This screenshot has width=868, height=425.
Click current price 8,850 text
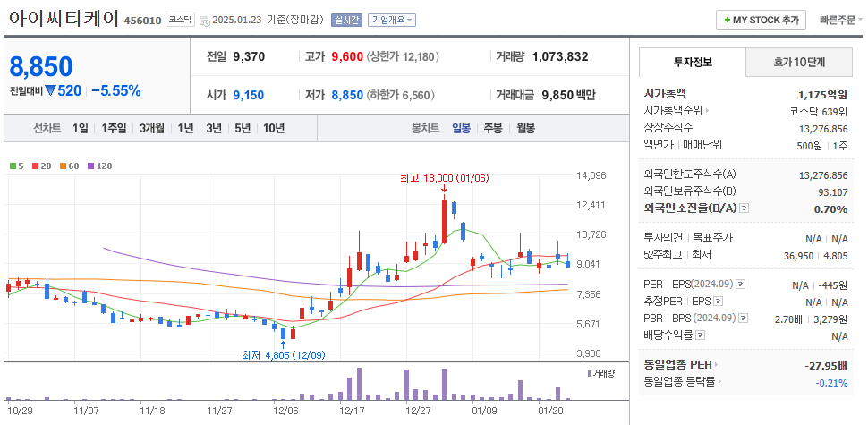pos(41,67)
